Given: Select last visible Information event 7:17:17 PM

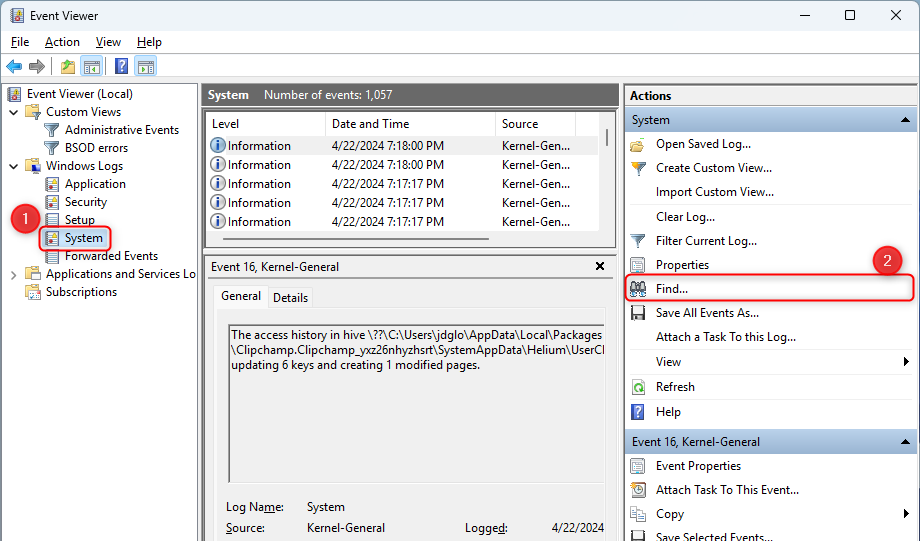Looking at the screenshot, I should pyautogui.click(x=403, y=222).
